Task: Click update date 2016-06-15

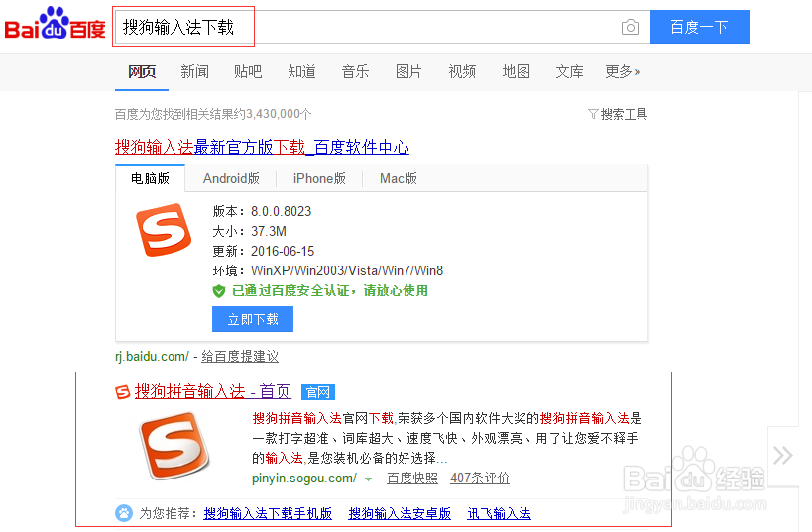Action: pos(283,251)
